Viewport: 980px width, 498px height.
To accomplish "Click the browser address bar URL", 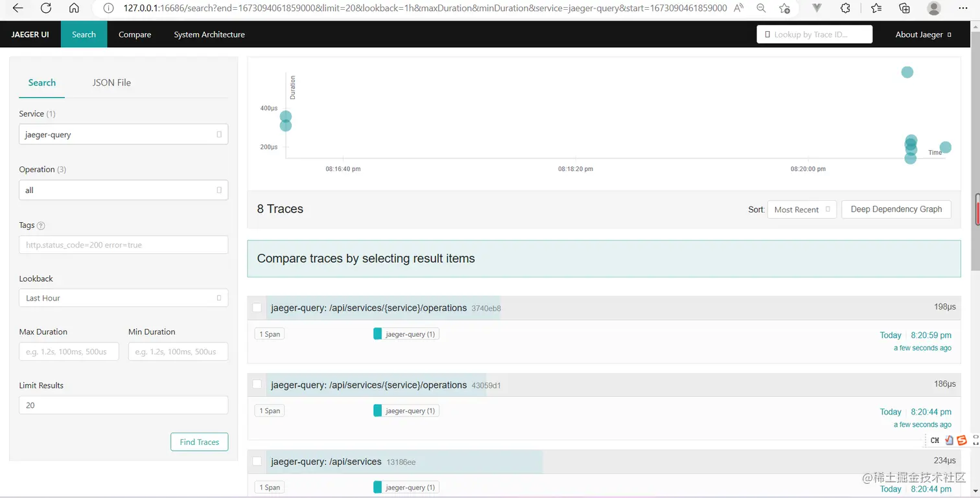I will point(425,8).
